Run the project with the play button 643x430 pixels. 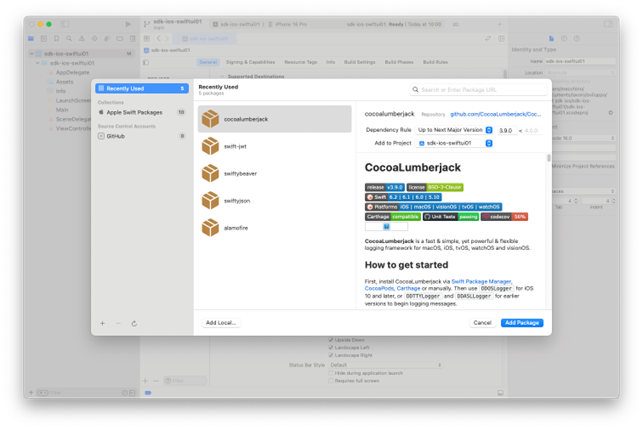(x=128, y=24)
